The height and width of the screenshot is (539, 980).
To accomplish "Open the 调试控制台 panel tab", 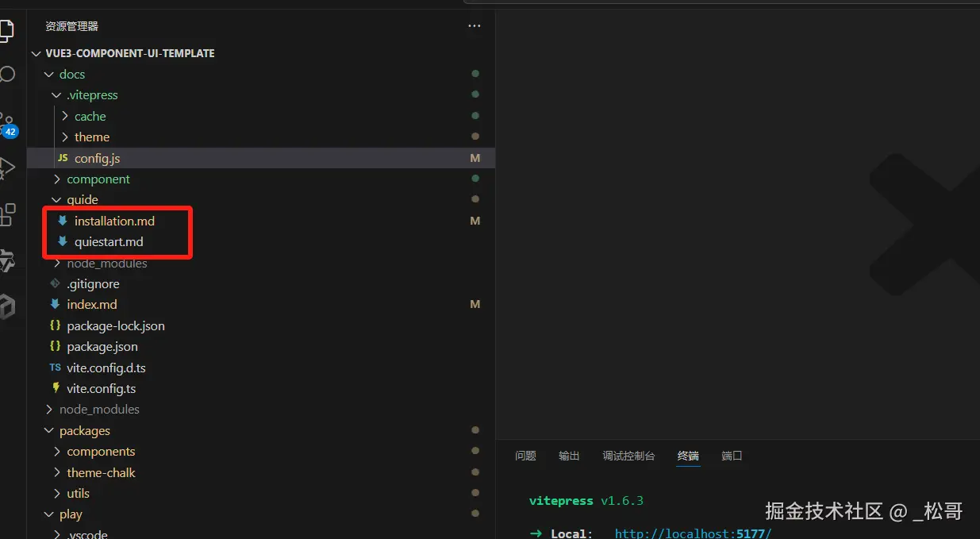I will (628, 456).
